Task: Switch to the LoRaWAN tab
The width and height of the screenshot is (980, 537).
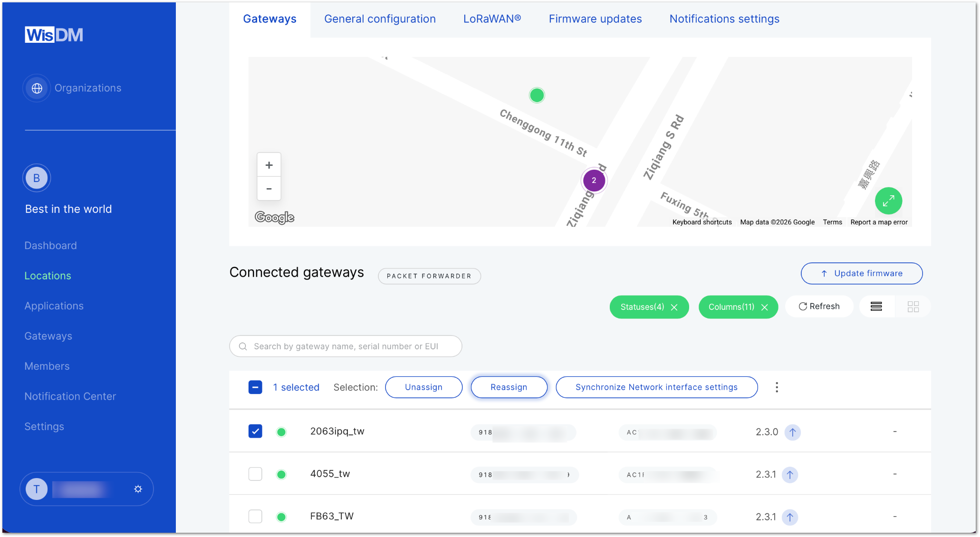Action: (x=492, y=19)
